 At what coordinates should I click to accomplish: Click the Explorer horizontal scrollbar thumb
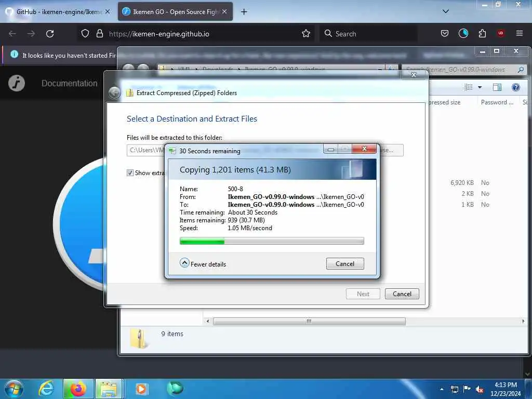309,321
